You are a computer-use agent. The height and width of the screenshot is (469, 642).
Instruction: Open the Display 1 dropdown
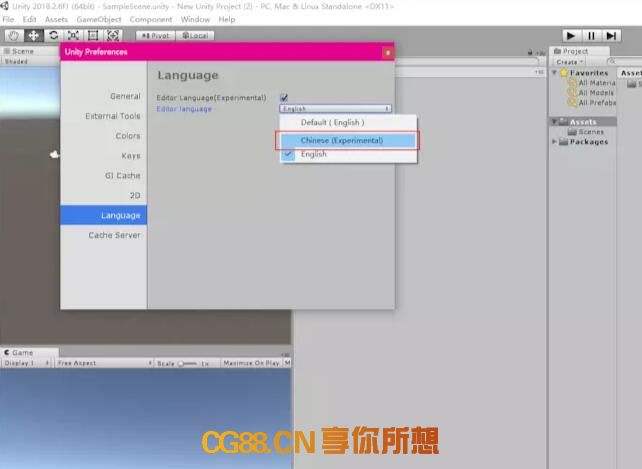point(27,363)
